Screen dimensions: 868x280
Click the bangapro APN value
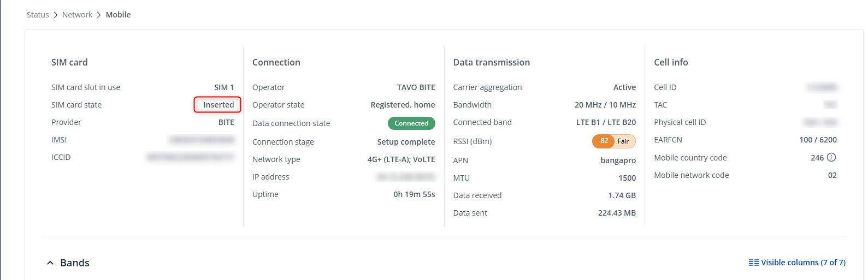(618, 160)
